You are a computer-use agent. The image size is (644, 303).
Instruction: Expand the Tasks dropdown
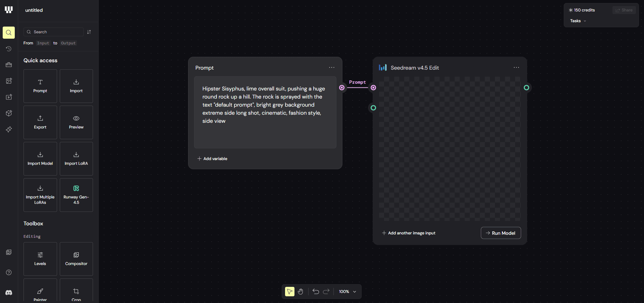coord(578,21)
